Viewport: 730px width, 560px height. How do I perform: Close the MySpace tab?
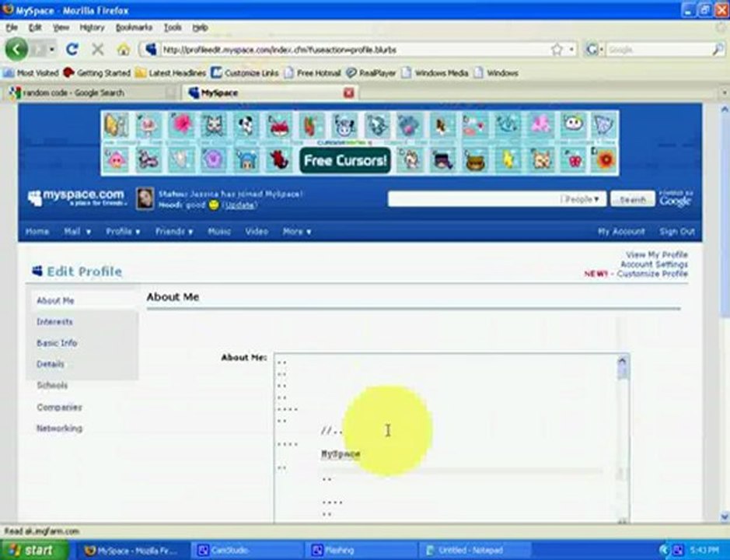tap(349, 93)
